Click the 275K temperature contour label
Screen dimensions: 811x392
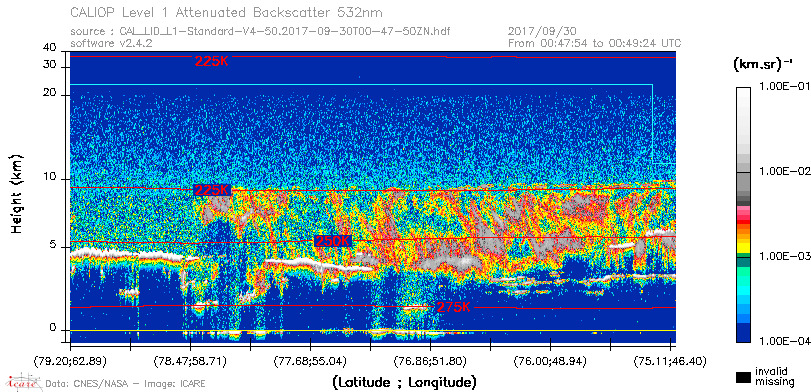(x=454, y=307)
